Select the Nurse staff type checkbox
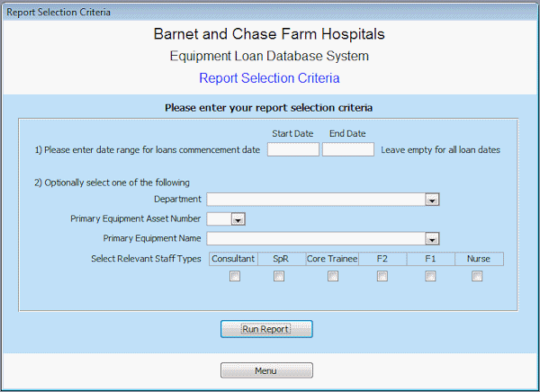The height and width of the screenshot is (392, 540). (477, 276)
